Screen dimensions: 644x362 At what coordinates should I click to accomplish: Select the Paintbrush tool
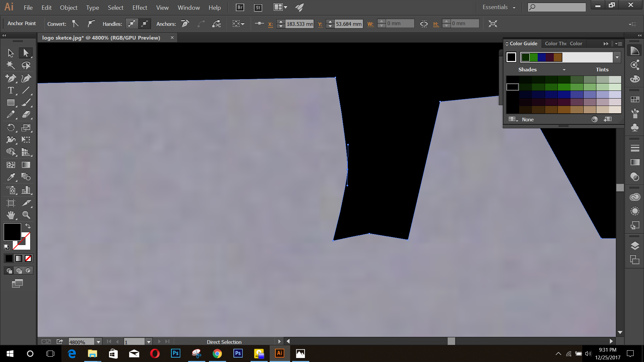26,103
